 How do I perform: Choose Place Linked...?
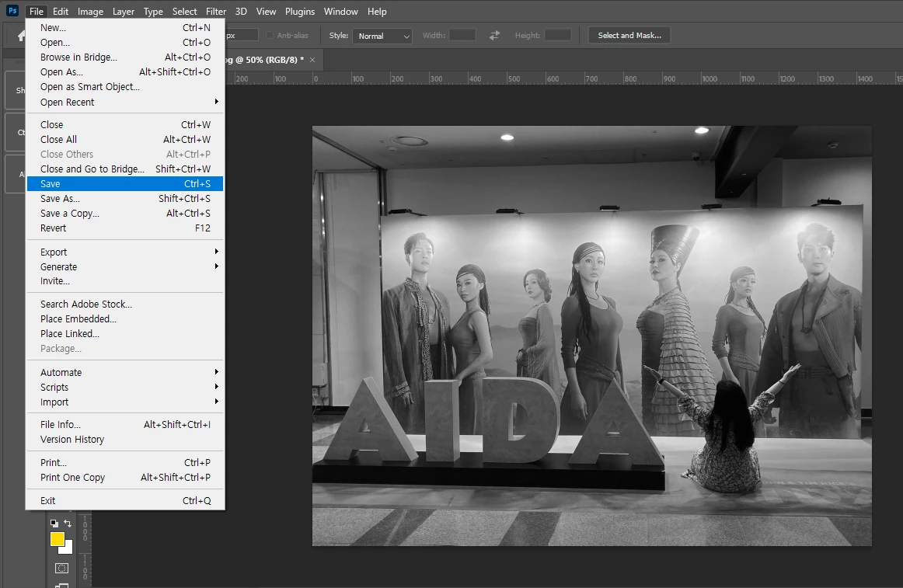pyautogui.click(x=125, y=333)
